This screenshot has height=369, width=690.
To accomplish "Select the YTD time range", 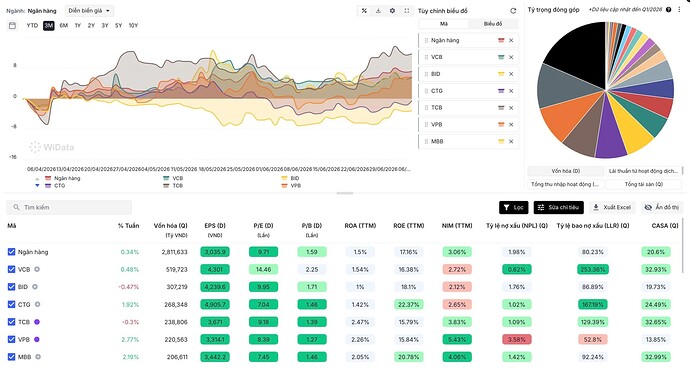I will click(32, 26).
